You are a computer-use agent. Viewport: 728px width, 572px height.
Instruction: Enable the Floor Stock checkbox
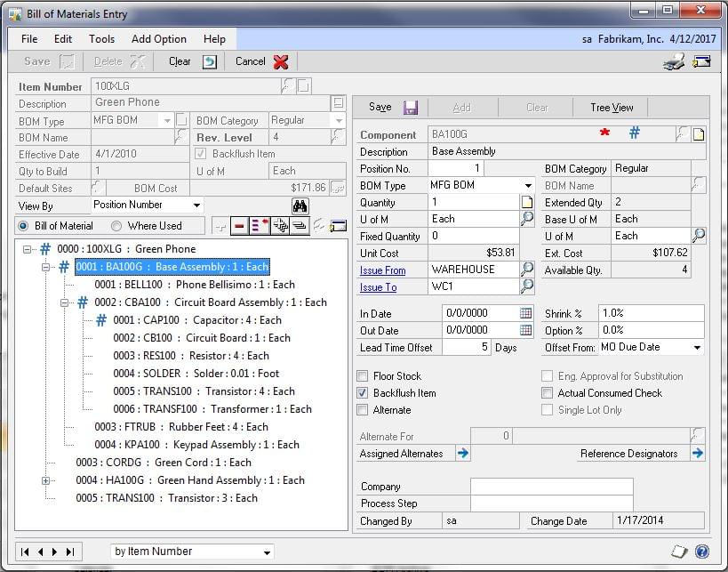363,376
